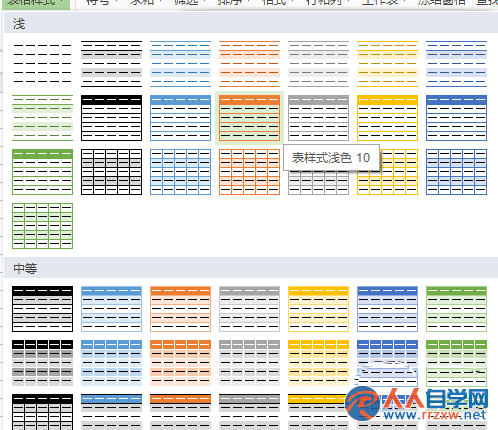
Task: Apply Light black full-grid table style
Action: point(111,172)
